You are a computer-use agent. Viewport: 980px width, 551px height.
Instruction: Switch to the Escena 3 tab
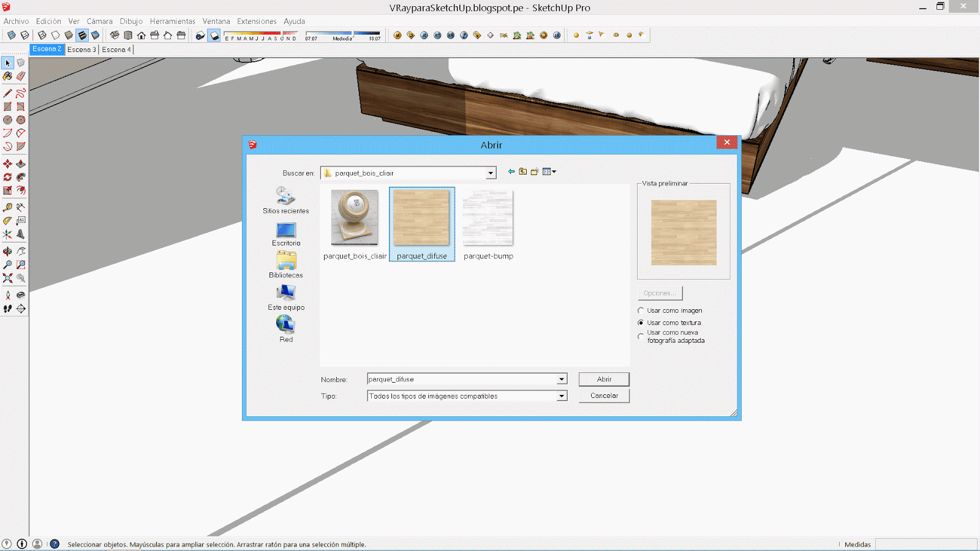click(x=81, y=49)
